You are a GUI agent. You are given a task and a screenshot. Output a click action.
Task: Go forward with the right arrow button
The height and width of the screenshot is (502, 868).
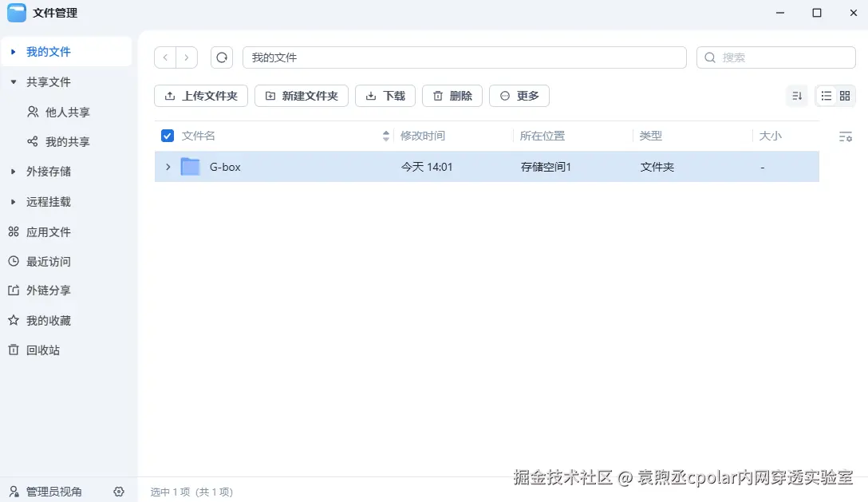click(187, 57)
